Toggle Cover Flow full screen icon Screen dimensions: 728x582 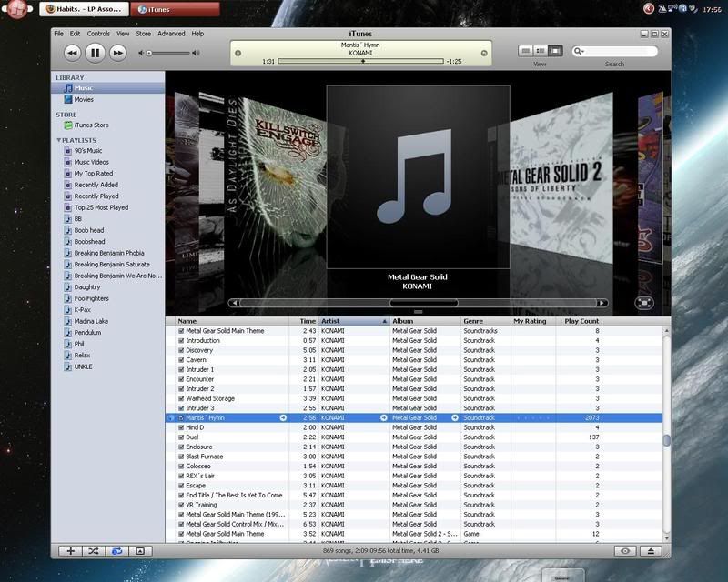(x=644, y=303)
